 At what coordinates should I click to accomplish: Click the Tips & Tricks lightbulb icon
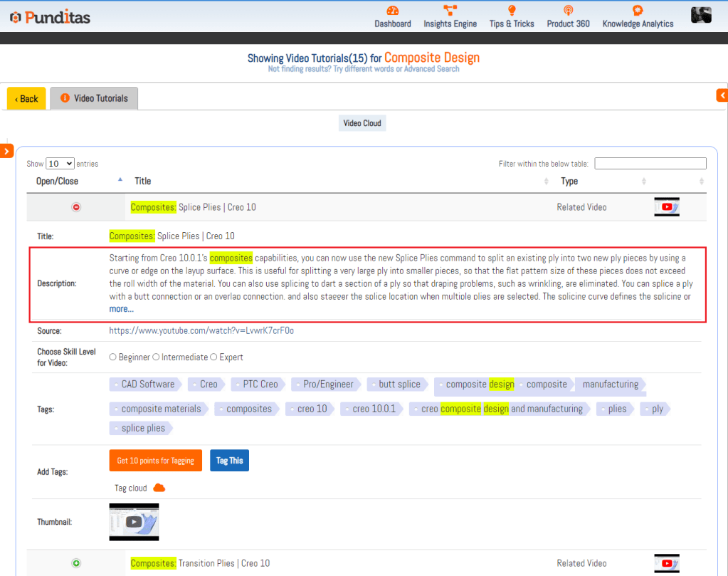pos(511,11)
